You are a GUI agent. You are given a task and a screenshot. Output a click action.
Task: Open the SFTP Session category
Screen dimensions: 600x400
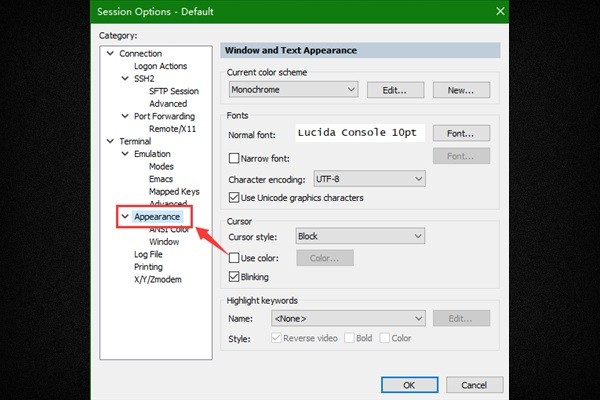pyautogui.click(x=175, y=91)
